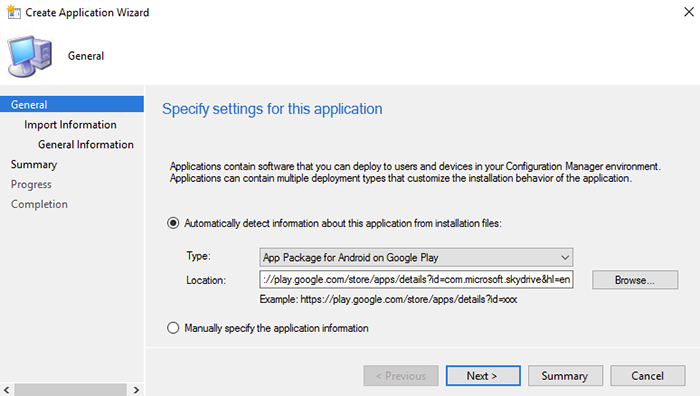Click the Location URL input field

pos(416,279)
